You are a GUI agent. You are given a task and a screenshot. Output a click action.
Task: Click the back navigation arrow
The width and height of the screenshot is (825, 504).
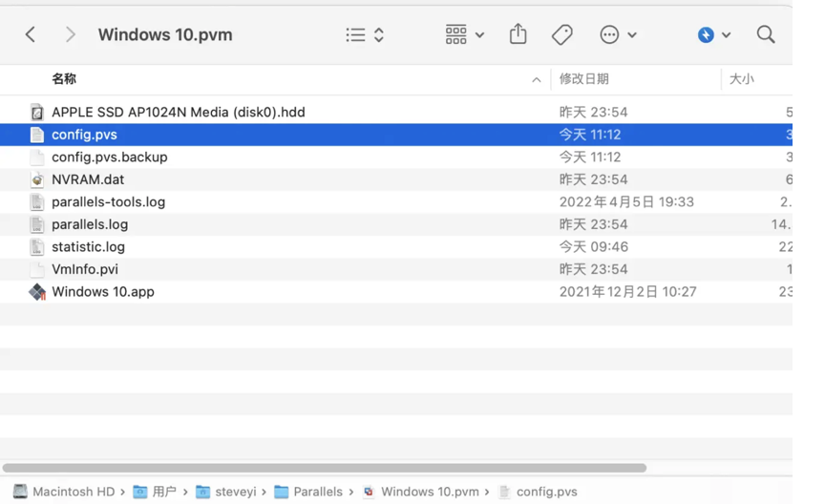tap(31, 35)
